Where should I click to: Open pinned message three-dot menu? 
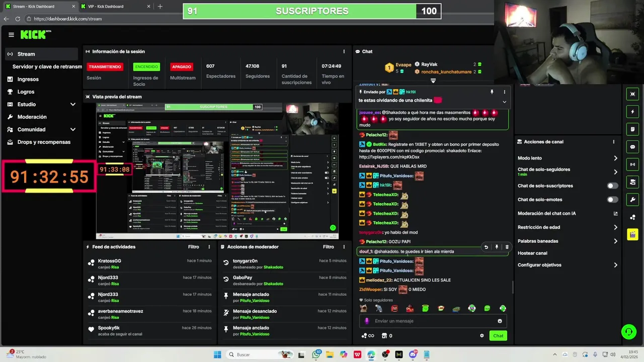[x=504, y=92]
